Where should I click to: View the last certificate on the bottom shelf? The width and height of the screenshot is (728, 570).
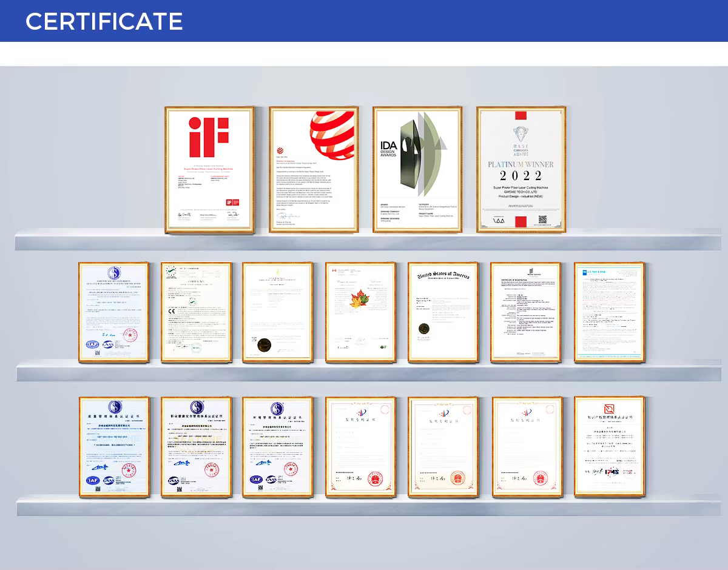(609, 448)
